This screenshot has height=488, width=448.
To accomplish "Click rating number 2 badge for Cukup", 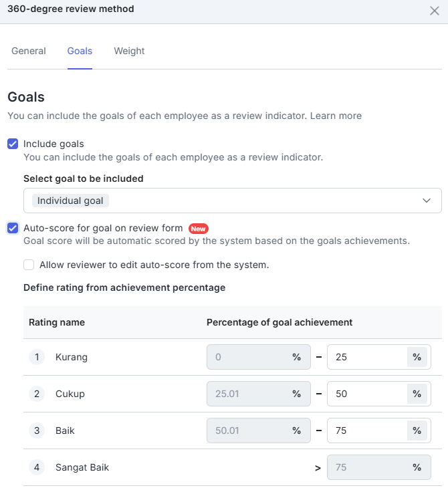I will click(x=37, y=394).
